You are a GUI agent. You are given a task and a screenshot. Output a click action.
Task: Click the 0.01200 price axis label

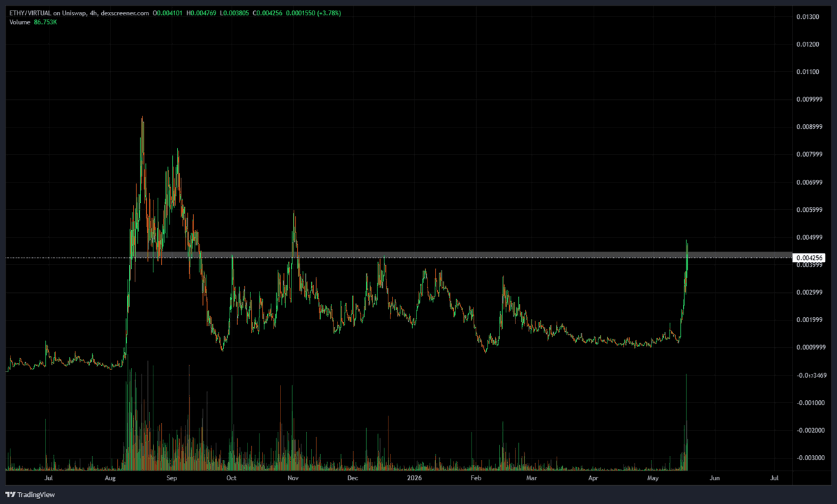pos(808,45)
